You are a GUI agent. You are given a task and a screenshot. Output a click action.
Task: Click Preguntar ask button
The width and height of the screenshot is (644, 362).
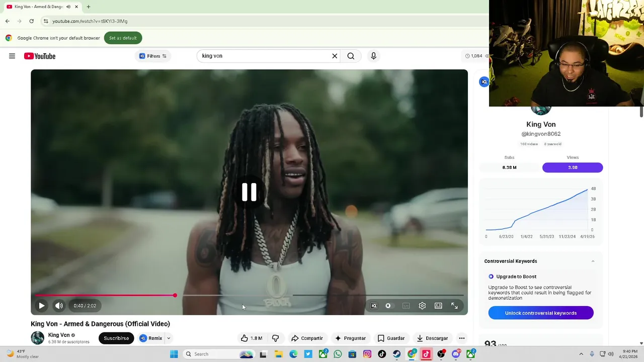[x=350, y=338]
